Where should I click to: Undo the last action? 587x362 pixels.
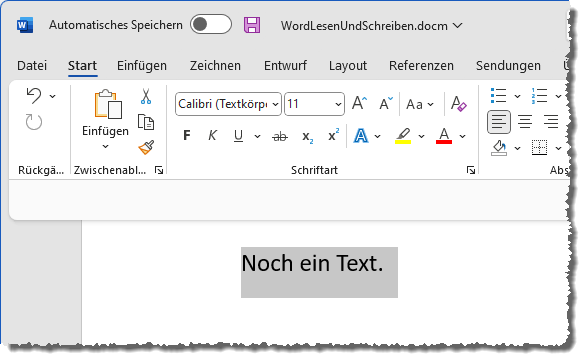point(34,96)
